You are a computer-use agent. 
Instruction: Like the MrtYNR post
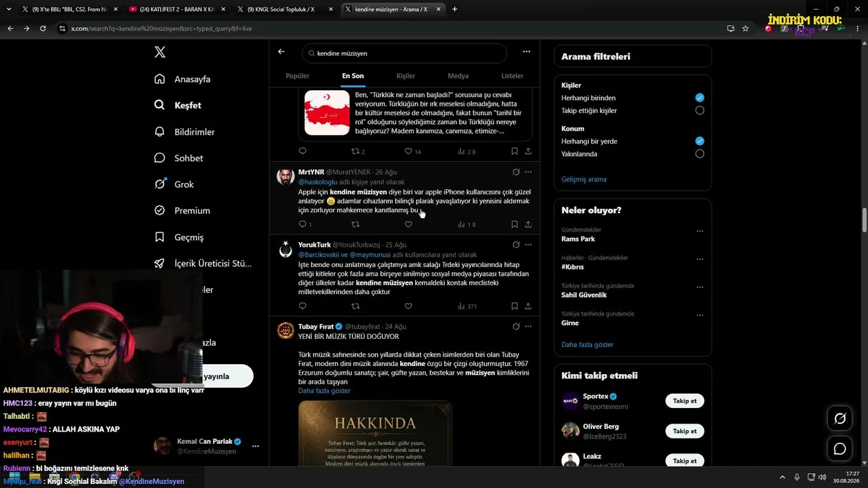point(408,224)
